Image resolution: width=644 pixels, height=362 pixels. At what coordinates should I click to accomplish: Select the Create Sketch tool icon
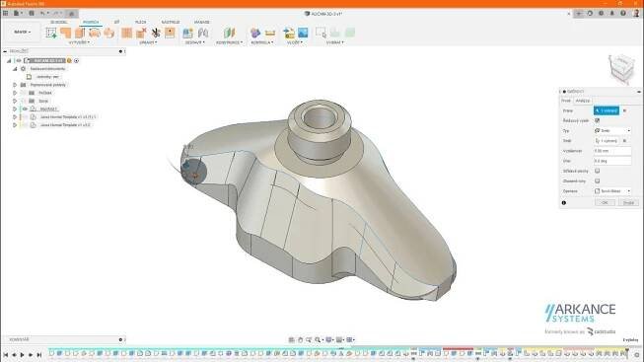[51, 33]
